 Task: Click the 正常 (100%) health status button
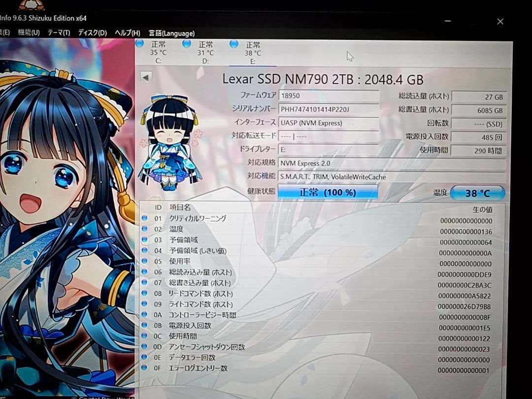click(328, 191)
